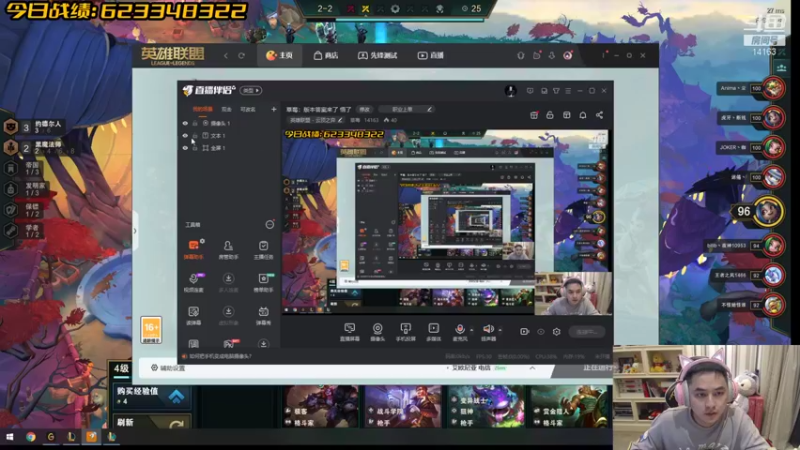Lock the 全屏 1 source layer
The image size is (800, 450).
[195, 147]
